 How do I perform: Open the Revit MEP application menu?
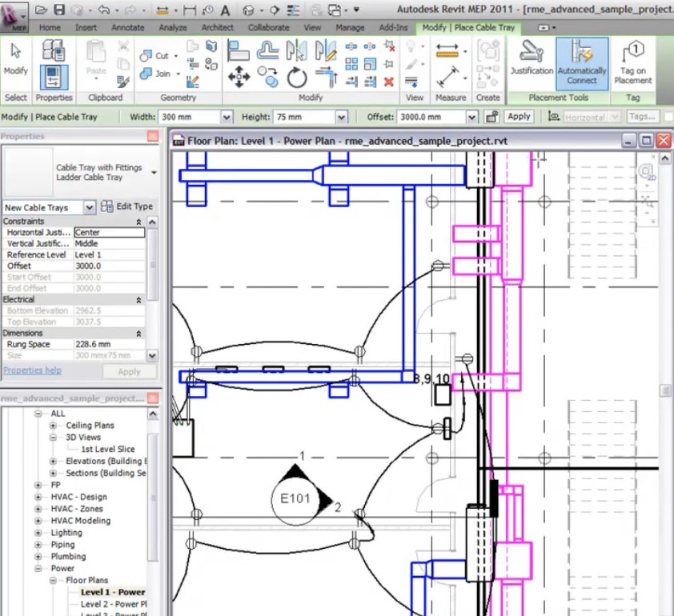(x=14, y=16)
